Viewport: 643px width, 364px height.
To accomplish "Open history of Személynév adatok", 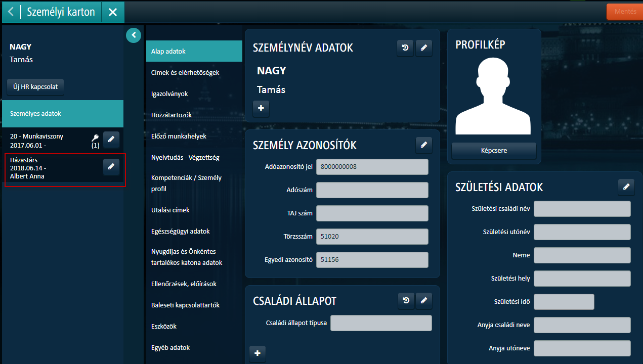I will click(405, 48).
